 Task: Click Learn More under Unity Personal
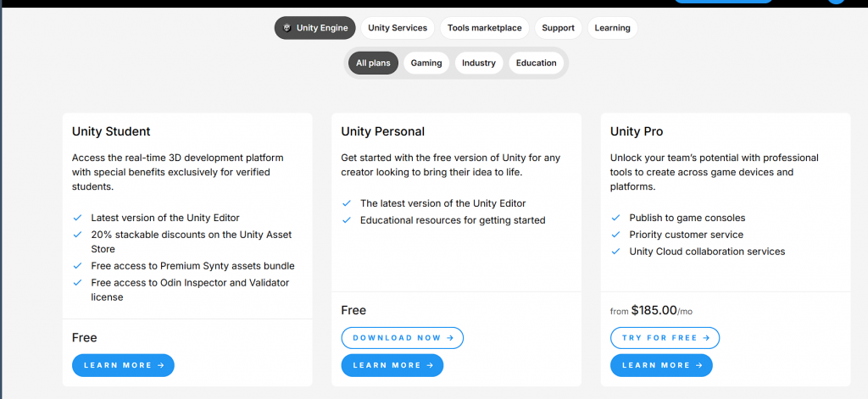pyautogui.click(x=392, y=365)
